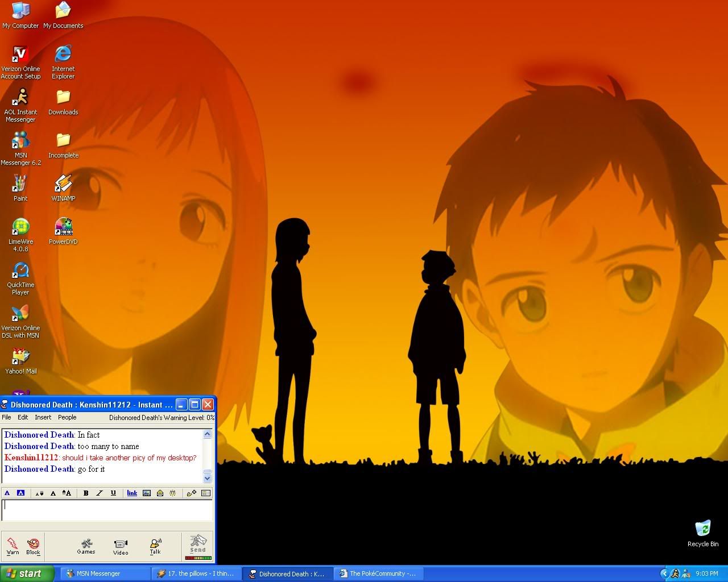
Task: Set the text background color
Action: [x=20, y=493]
